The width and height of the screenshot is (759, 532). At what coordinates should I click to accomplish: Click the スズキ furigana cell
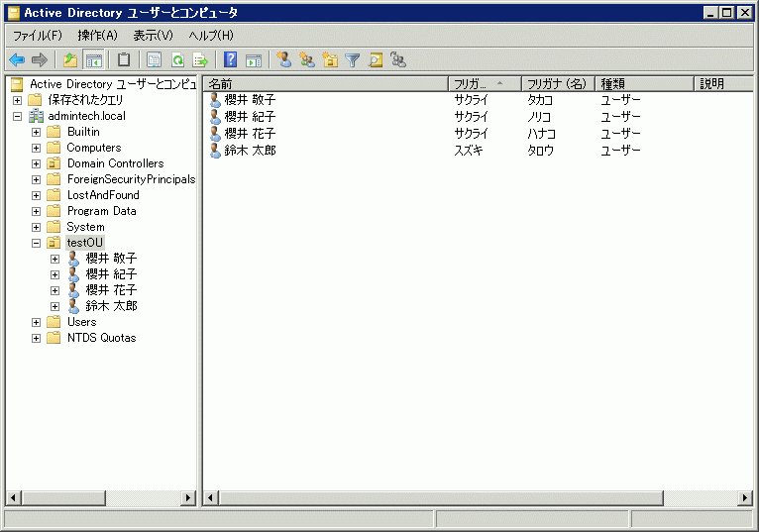468,151
